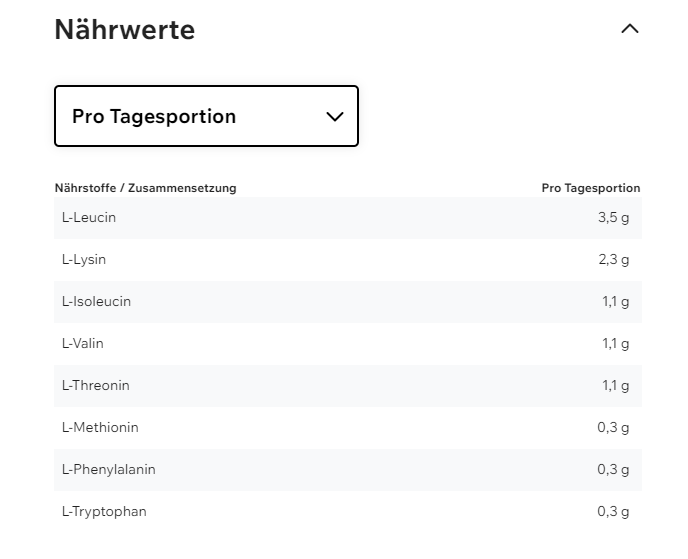The height and width of the screenshot is (559, 688).
Task: Click the 3,5 g value for L-Leucin
Action: [x=613, y=217]
